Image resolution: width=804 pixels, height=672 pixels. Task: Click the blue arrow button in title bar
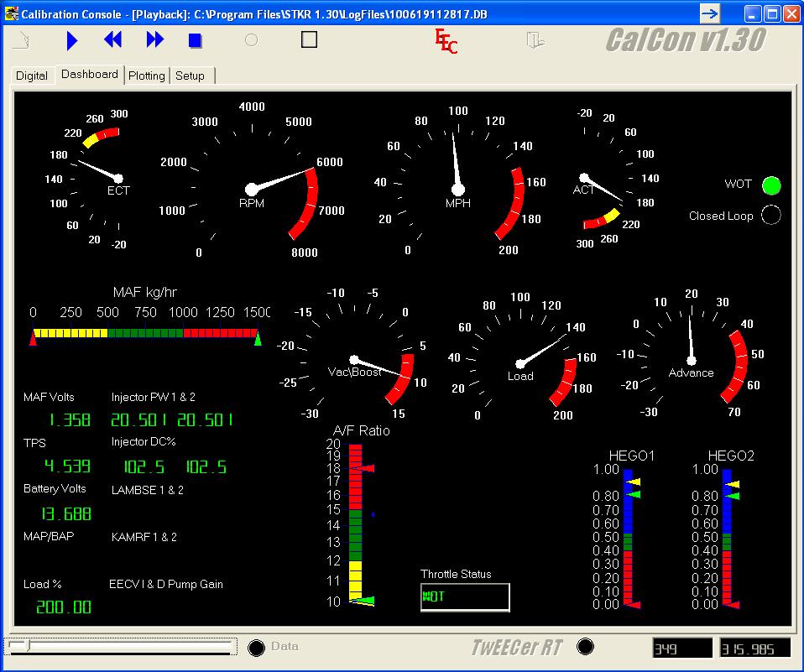coord(710,13)
